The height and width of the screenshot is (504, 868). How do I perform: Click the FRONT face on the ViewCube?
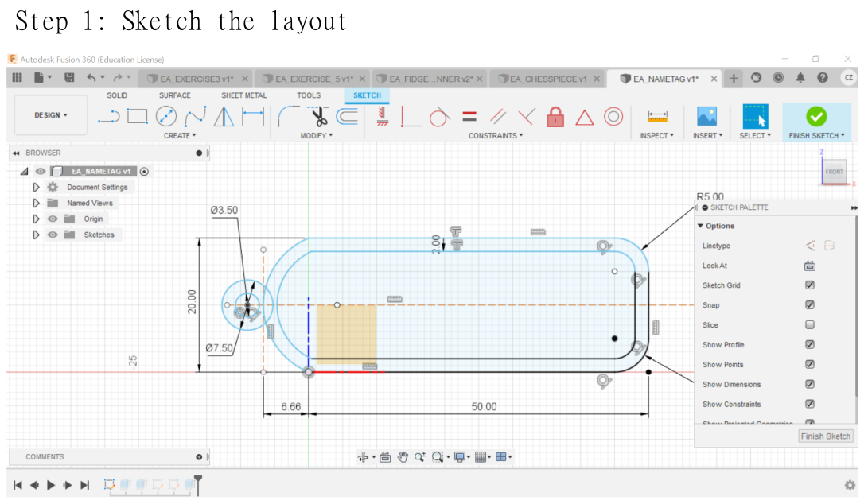[x=835, y=171]
